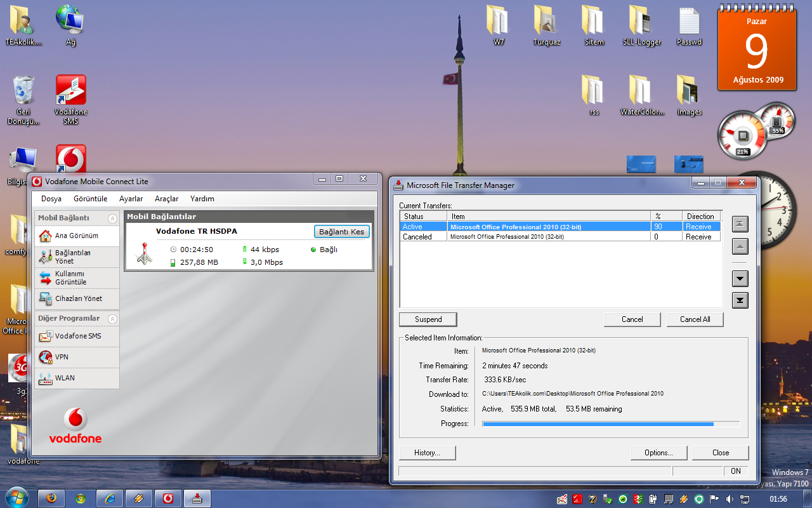
Task: Select Cihazları Yönet in Vodafone sidebar
Action: (x=77, y=298)
